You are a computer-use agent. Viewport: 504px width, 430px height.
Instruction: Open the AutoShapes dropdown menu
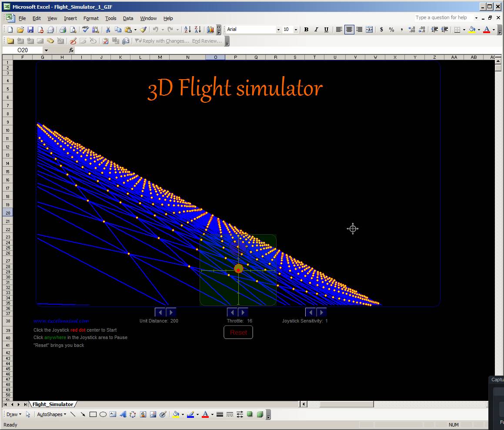[x=51, y=414]
